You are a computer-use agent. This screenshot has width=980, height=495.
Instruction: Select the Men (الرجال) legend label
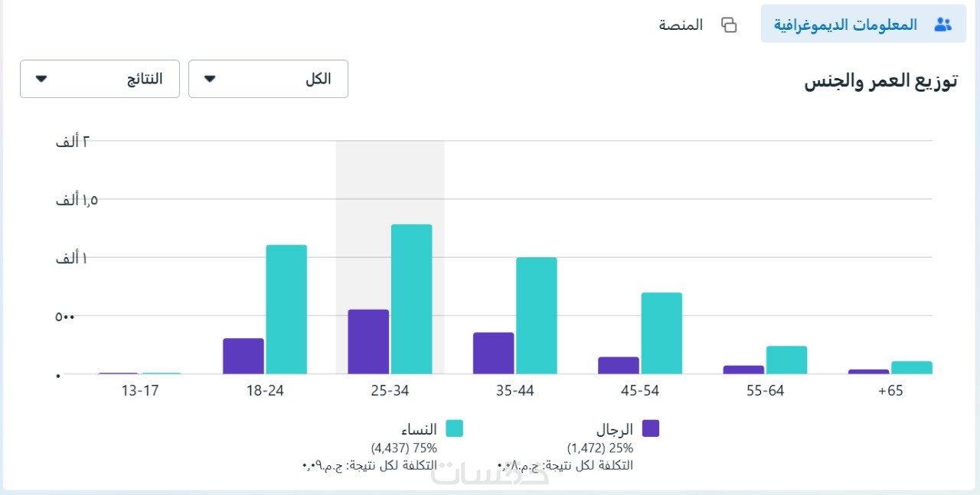pos(615,429)
